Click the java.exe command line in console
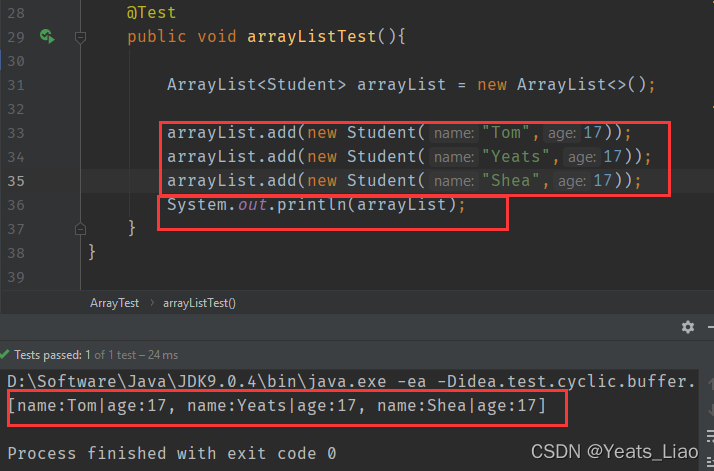The image size is (714, 471). click(352, 381)
